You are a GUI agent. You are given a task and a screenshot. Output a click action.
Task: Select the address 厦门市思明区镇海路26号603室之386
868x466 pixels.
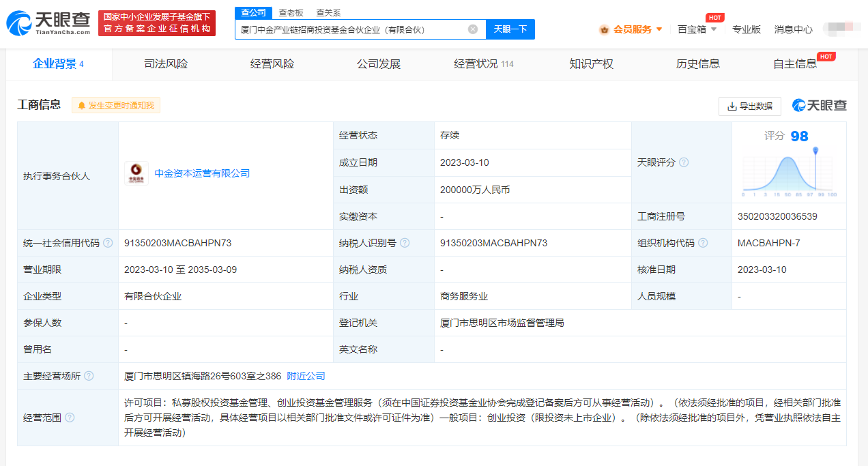(203, 376)
